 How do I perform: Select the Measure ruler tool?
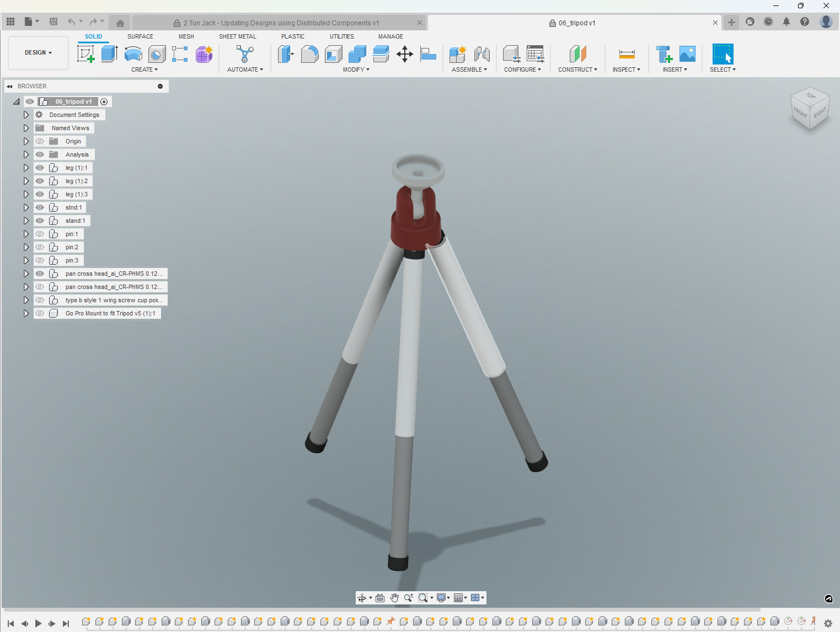coord(627,54)
